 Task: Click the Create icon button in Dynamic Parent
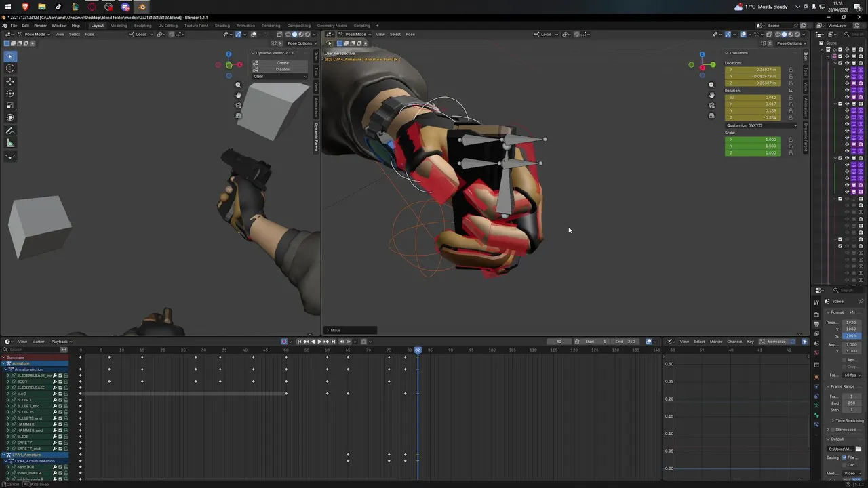click(256, 63)
